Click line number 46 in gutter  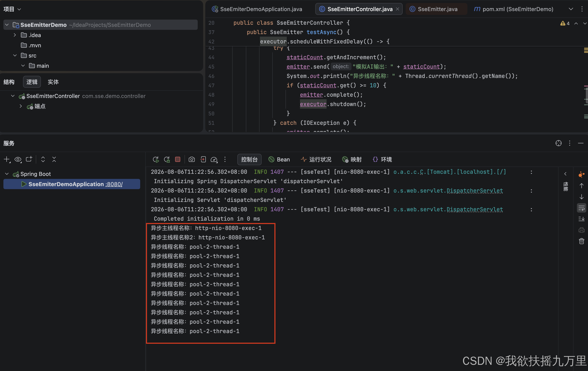point(211,76)
